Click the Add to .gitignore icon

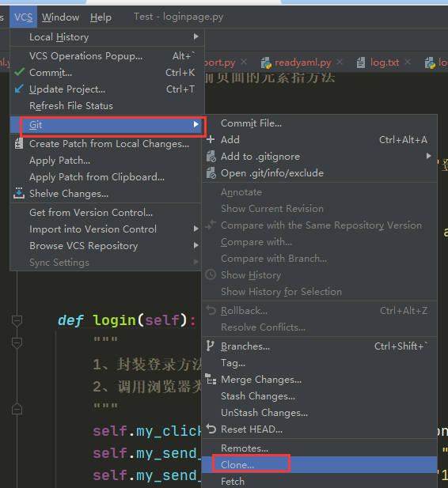click(x=211, y=157)
